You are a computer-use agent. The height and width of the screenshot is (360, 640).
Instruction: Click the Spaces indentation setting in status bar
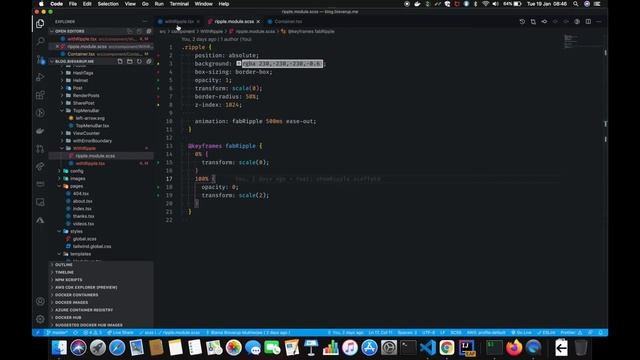pyautogui.click(x=407, y=333)
